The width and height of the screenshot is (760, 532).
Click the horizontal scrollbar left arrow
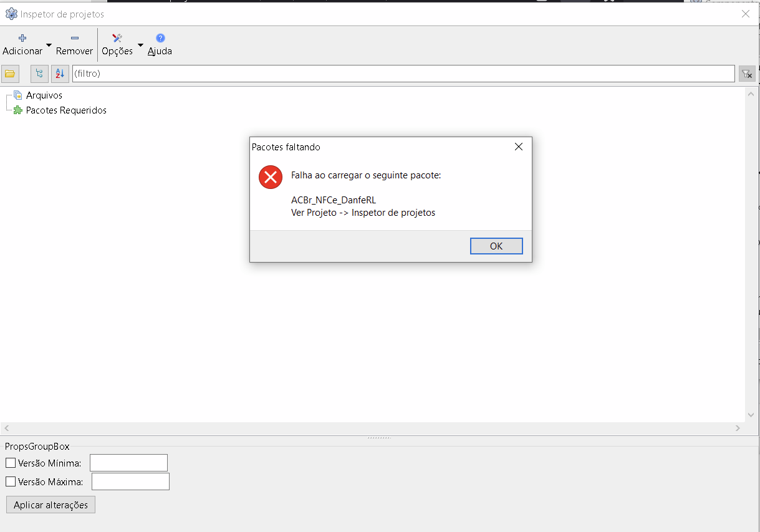click(6, 428)
